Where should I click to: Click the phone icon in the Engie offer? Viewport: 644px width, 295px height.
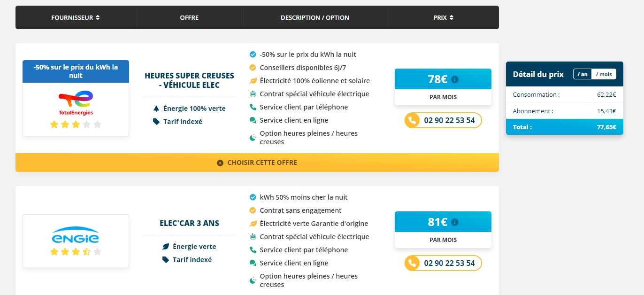[413, 263]
